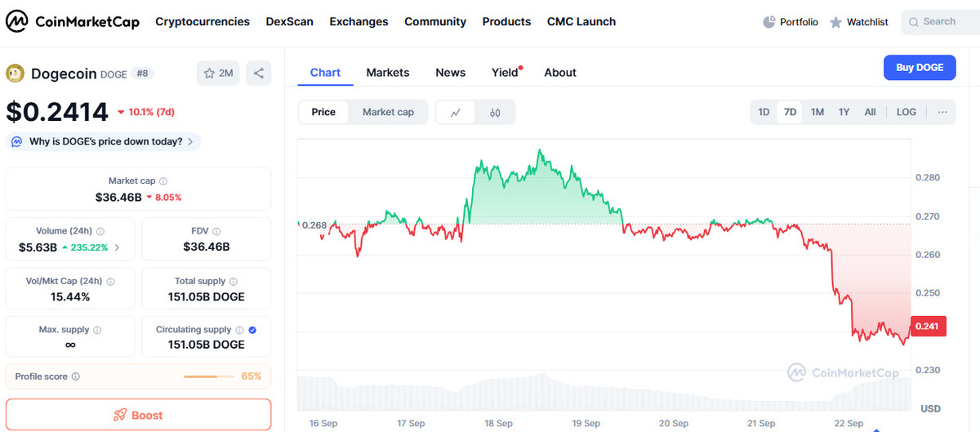Image resolution: width=980 pixels, height=432 pixels.
Task: Expand Why is DOGE's price down chevron
Action: tap(190, 141)
